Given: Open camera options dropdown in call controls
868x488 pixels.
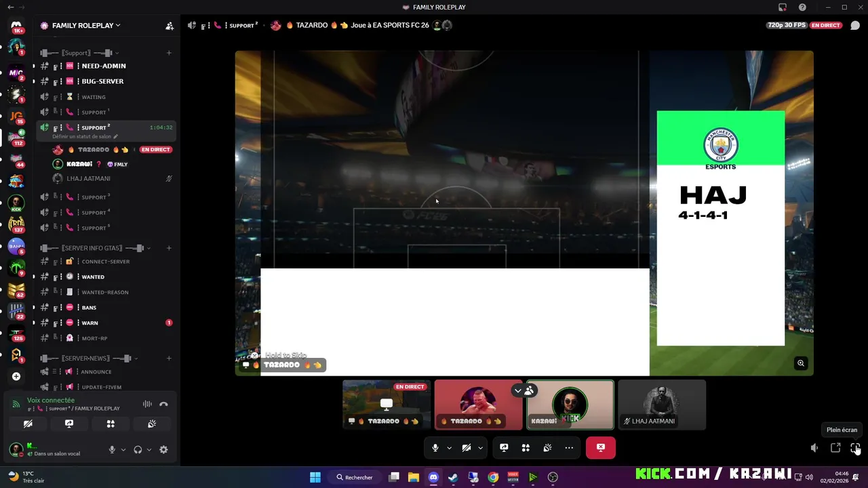Looking at the screenshot, I should pyautogui.click(x=480, y=448).
